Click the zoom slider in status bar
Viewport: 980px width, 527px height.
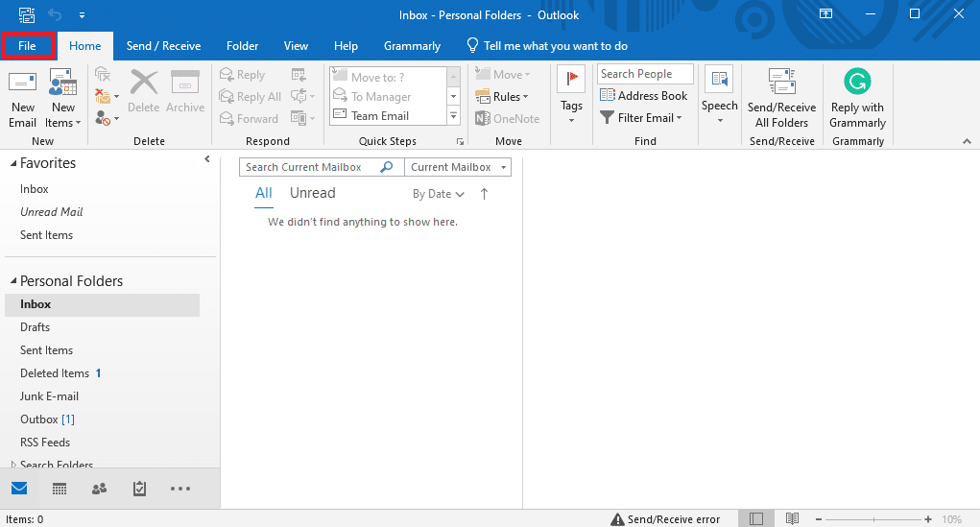pyautogui.click(x=873, y=519)
